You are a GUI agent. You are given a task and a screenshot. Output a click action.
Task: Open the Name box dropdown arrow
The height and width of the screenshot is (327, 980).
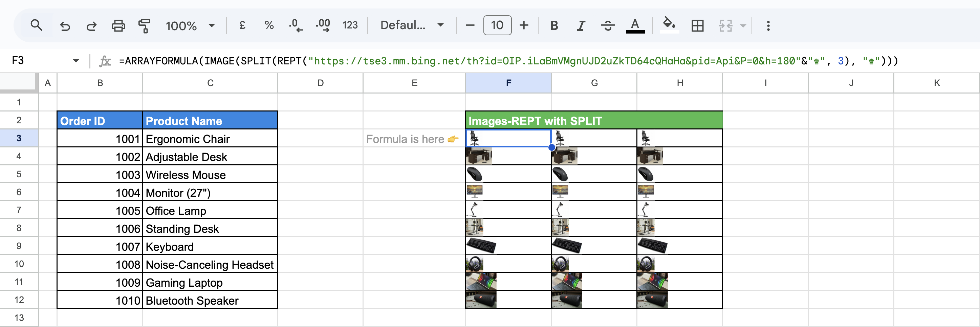tap(76, 61)
